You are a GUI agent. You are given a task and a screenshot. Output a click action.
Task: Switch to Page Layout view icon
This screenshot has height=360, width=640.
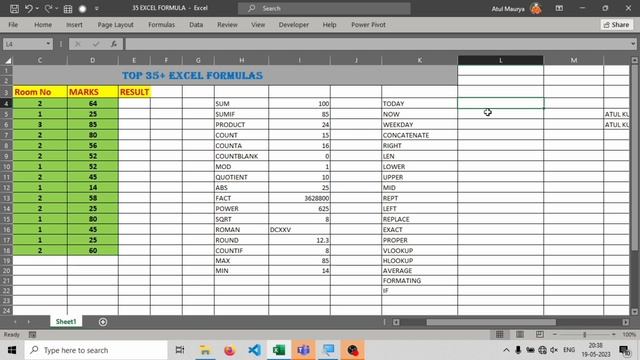point(520,334)
